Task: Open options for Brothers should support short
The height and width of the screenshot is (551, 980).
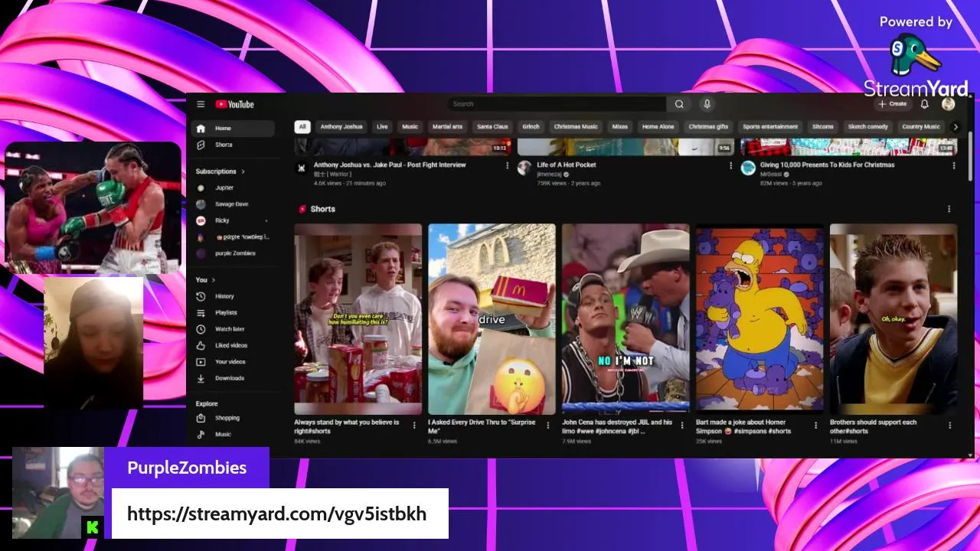Action: tap(949, 425)
